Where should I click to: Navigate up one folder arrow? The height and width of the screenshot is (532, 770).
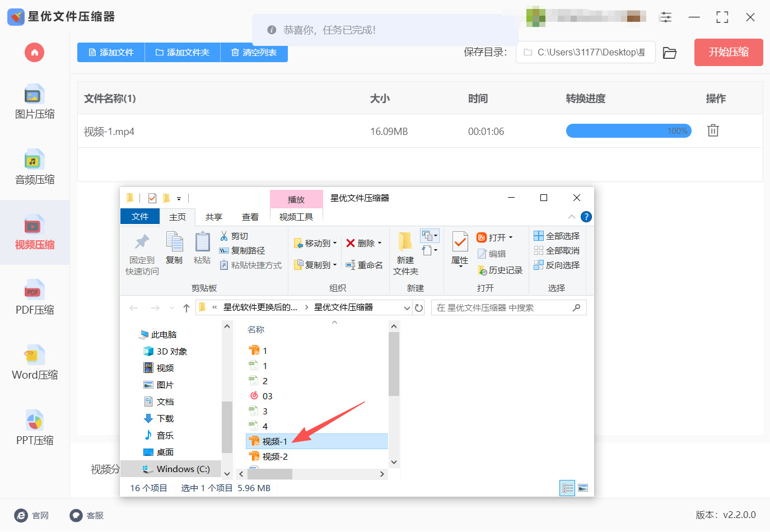pyautogui.click(x=186, y=308)
